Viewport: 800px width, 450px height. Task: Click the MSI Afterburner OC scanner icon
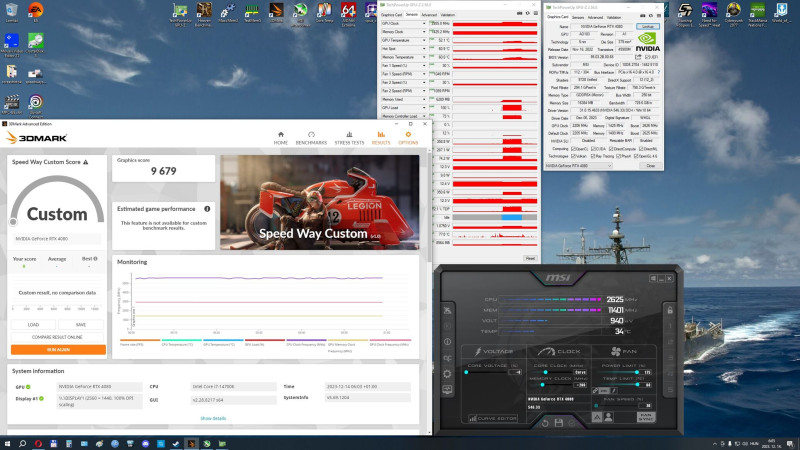click(447, 358)
